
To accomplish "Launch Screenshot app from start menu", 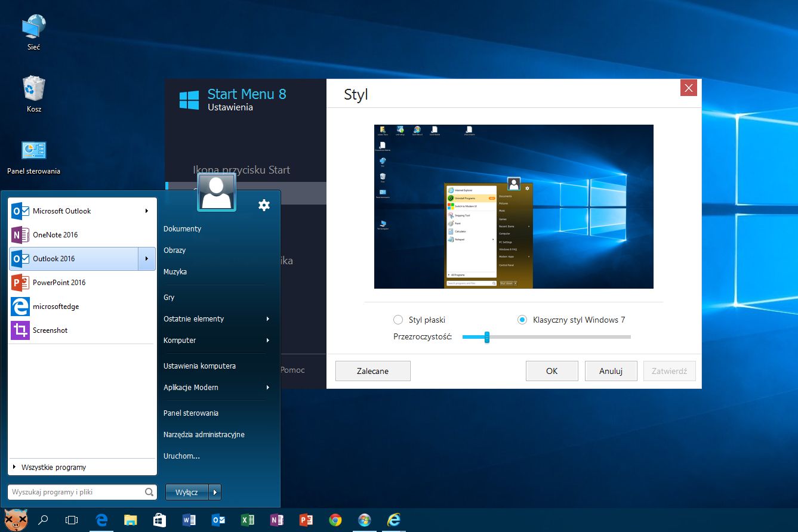I will click(82, 330).
